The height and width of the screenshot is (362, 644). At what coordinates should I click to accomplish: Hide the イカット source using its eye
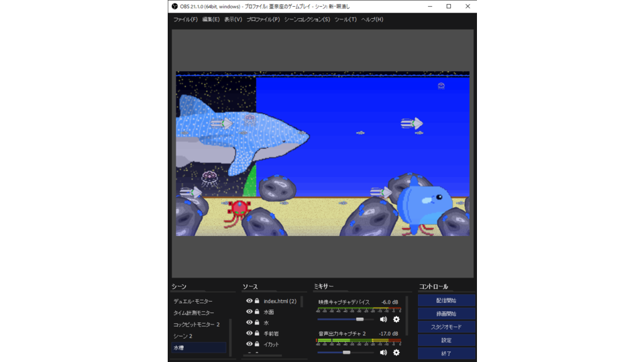249,344
